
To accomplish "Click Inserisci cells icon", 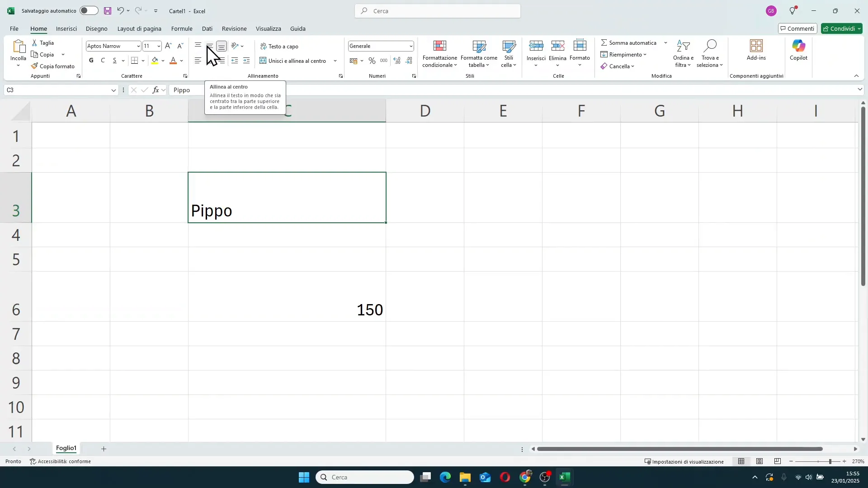I will click(x=536, y=46).
